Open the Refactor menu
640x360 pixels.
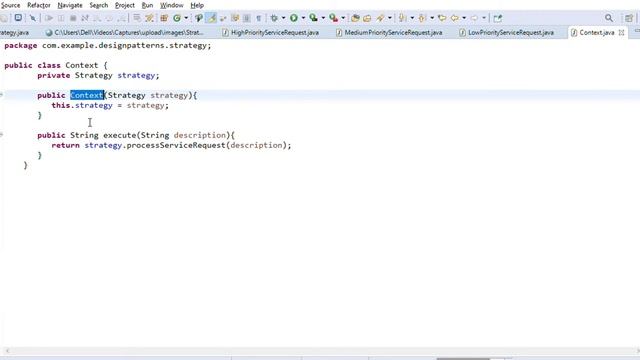(x=39, y=5)
